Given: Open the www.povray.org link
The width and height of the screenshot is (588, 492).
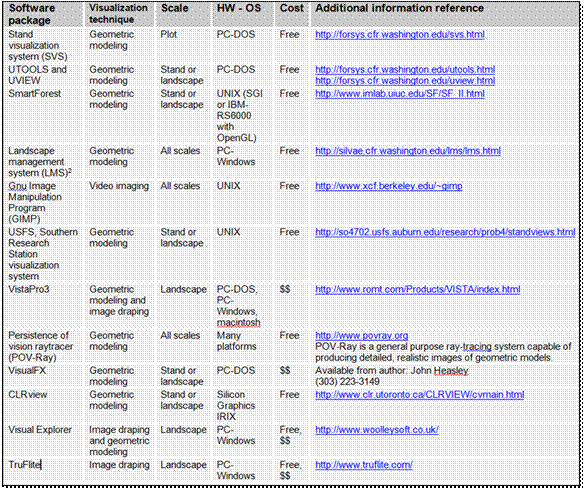Looking at the screenshot, I should 362,336.
